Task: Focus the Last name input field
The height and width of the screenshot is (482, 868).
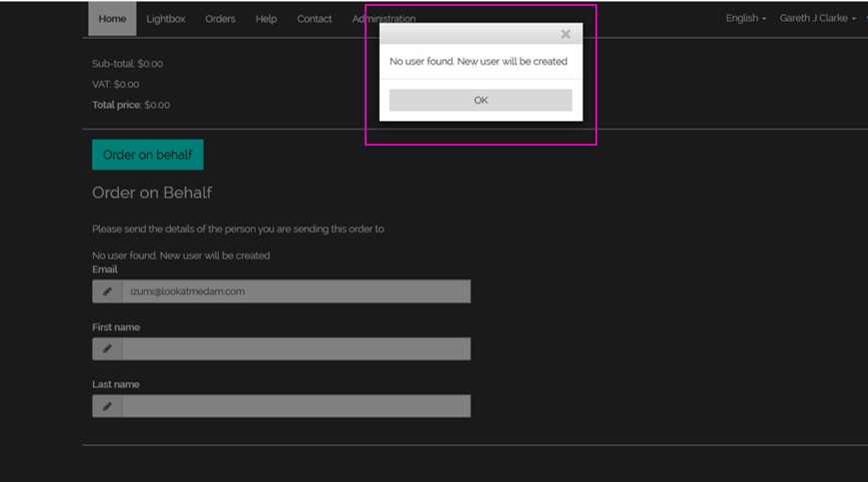Action: 297,406
